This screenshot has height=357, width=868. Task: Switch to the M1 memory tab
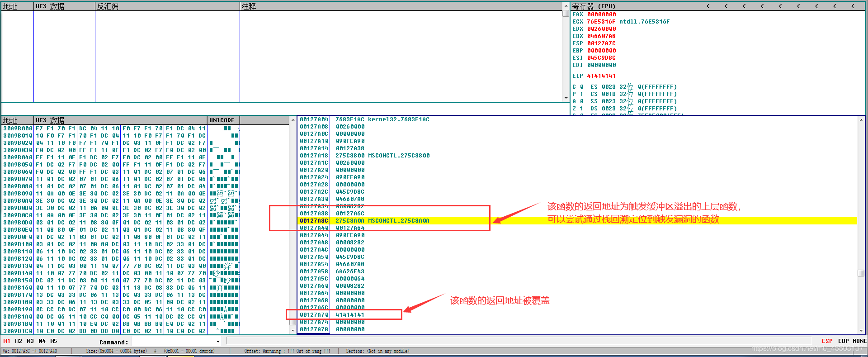pos(7,341)
